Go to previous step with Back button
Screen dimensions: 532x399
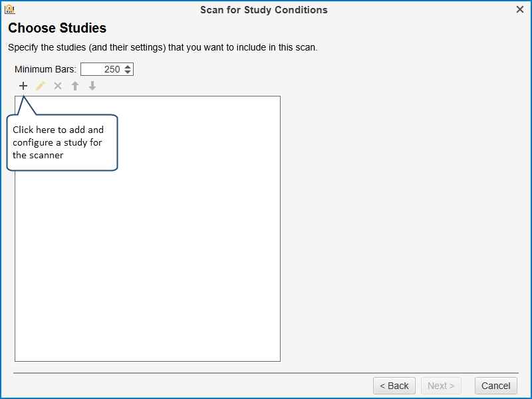point(394,386)
